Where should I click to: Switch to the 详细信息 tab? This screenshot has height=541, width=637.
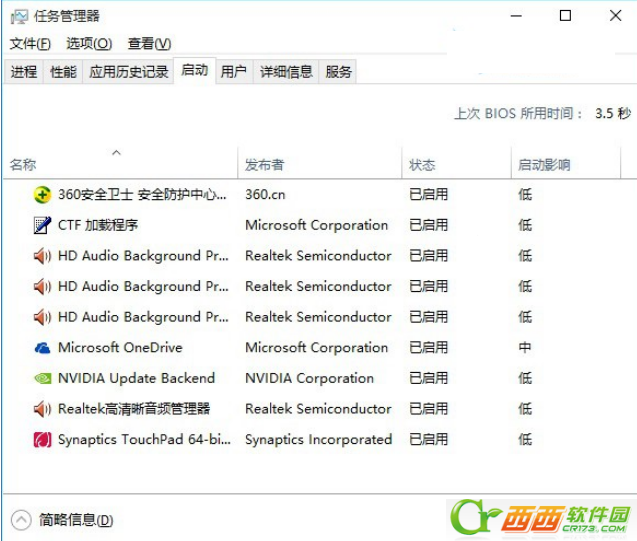click(x=286, y=72)
